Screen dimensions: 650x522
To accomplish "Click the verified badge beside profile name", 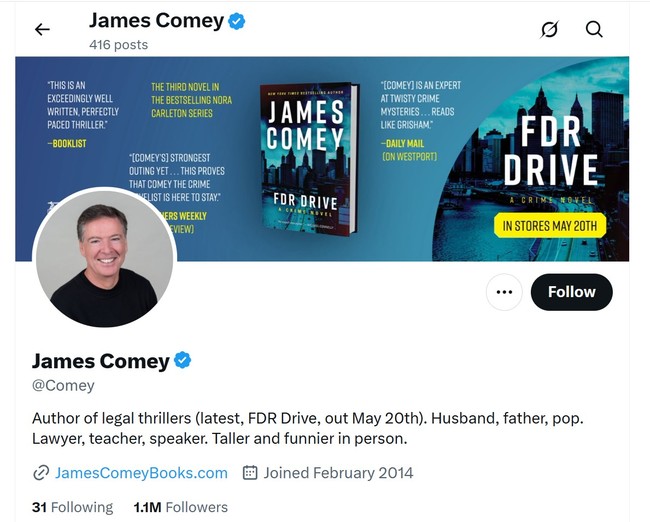I will [x=182, y=360].
